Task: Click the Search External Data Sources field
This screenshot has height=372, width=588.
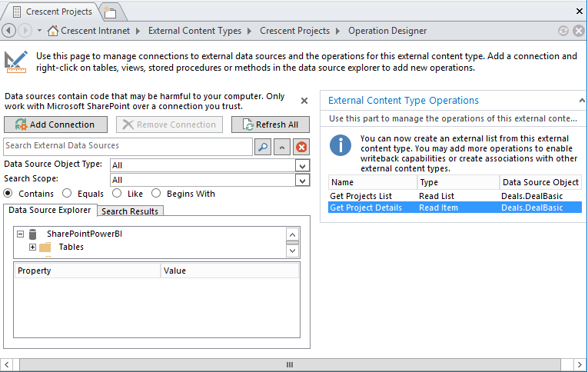Action: tap(128, 147)
